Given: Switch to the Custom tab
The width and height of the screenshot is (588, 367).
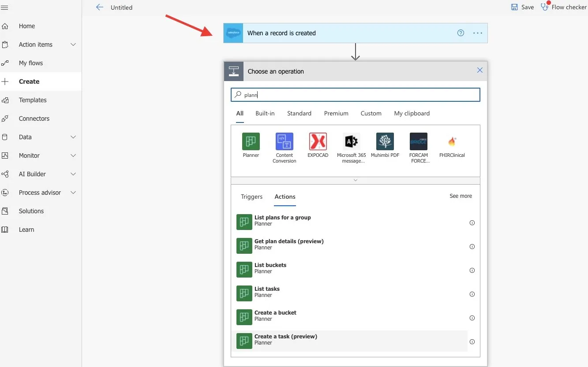Looking at the screenshot, I should [x=371, y=113].
